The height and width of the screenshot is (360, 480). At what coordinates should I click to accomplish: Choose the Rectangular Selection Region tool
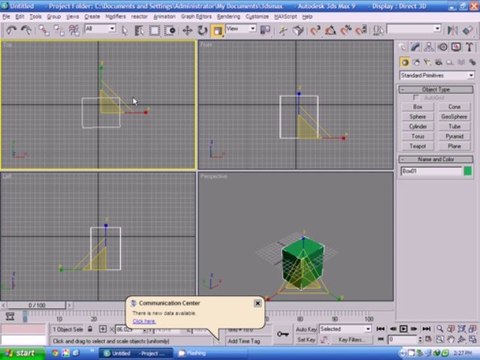tap(154, 31)
